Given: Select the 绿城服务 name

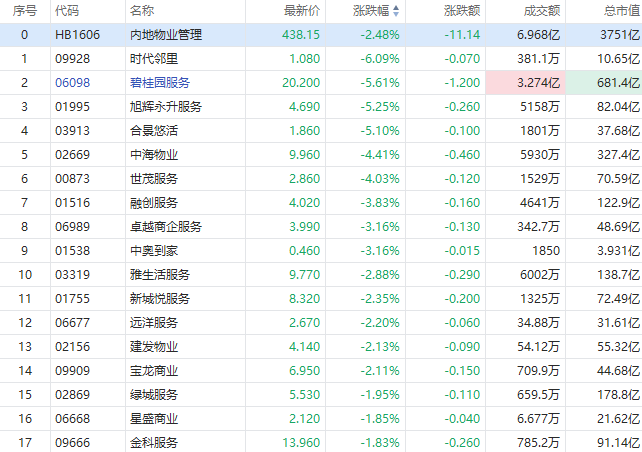Looking at the screenshot, I should coord(154,395).
